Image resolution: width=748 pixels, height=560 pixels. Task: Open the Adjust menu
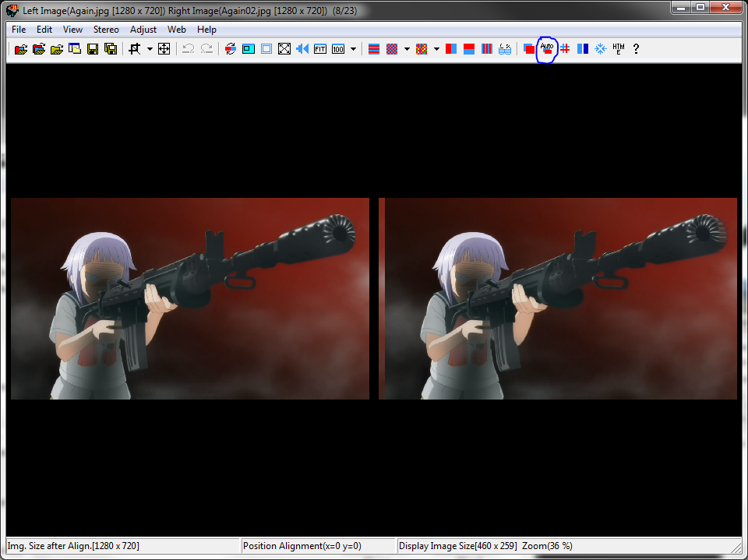tap(143, 30)
